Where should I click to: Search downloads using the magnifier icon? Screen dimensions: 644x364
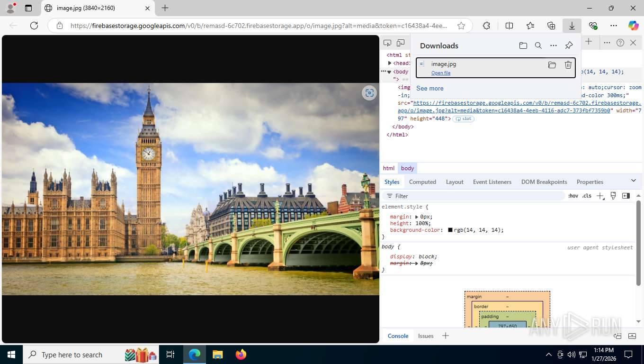point(538,45)
